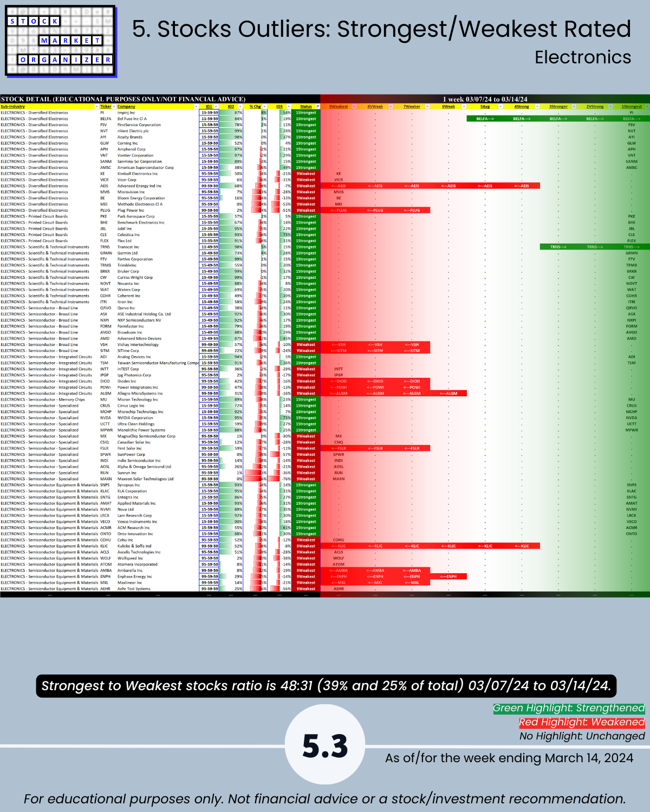The image size is (650, 812).
Task: Click the TRNS---> cell under 3Stronger
Action: click(x=558, y=247)
